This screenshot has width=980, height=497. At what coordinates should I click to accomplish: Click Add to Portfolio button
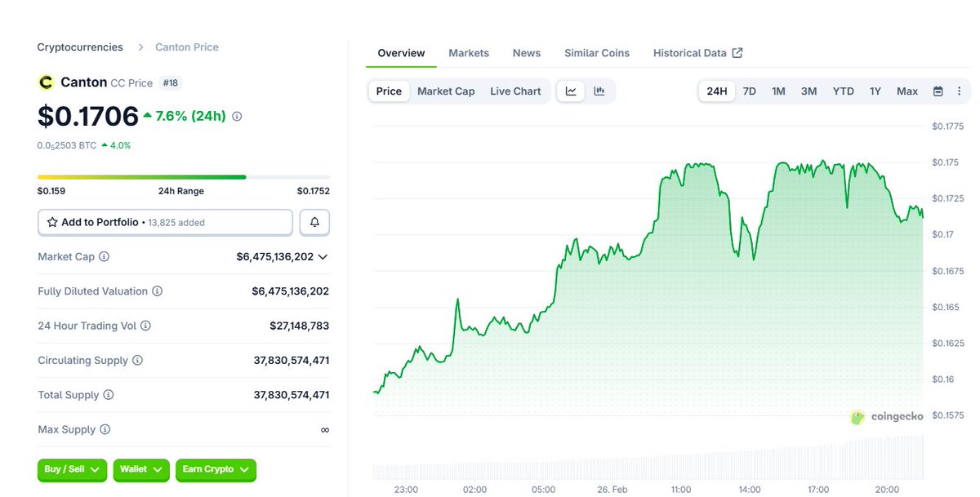pyautogui.click(x=165, y=222)
